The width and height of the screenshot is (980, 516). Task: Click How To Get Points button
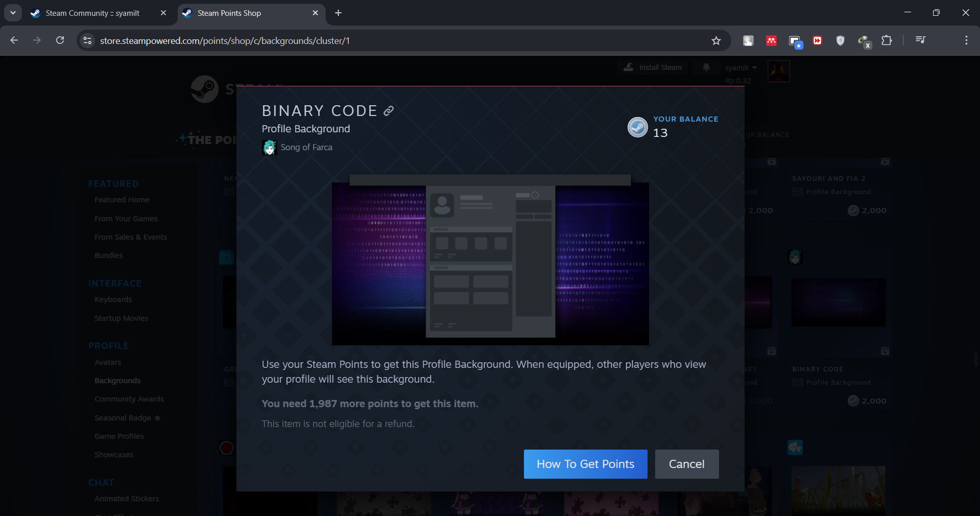click(585, 464)
